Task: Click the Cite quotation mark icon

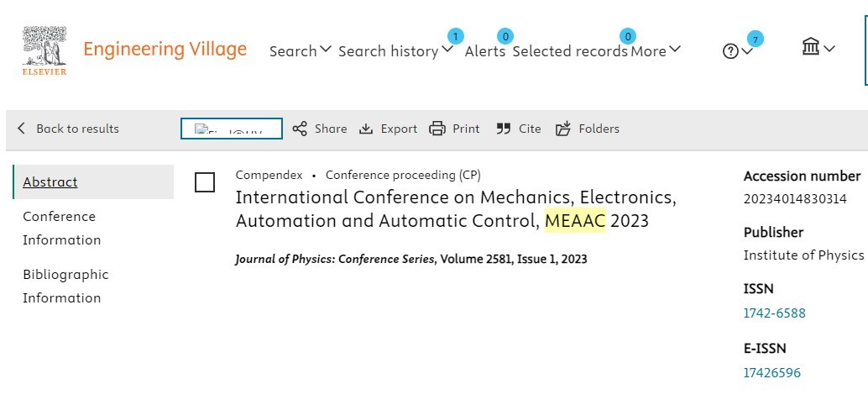Action: [503, 129]
